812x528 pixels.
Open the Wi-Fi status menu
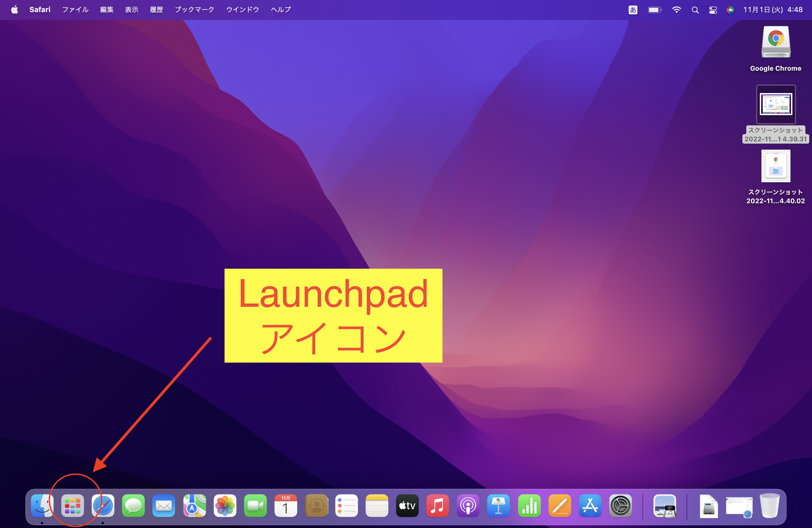(677, 10)
